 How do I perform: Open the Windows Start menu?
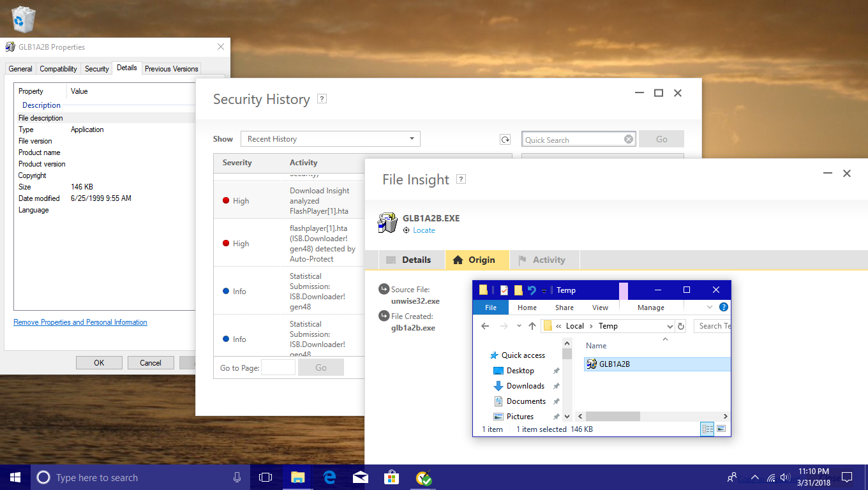pyautogui.click(x=15, y=477)
